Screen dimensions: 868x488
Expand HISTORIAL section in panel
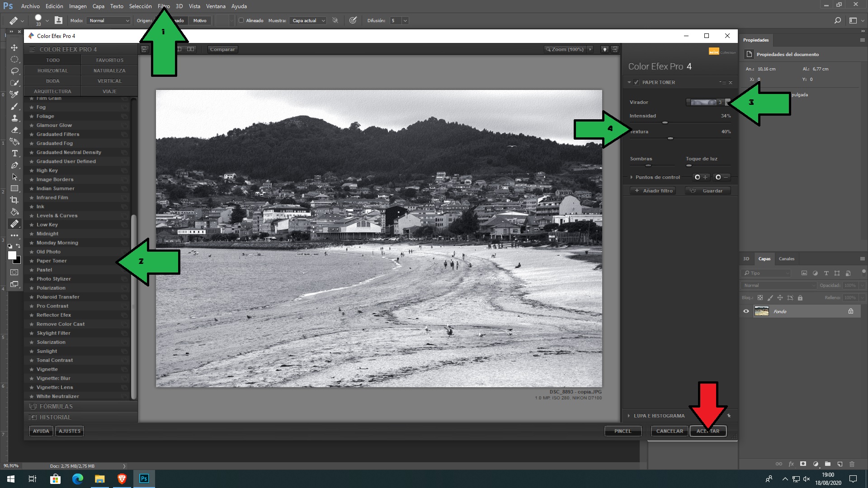coord(56,417)
